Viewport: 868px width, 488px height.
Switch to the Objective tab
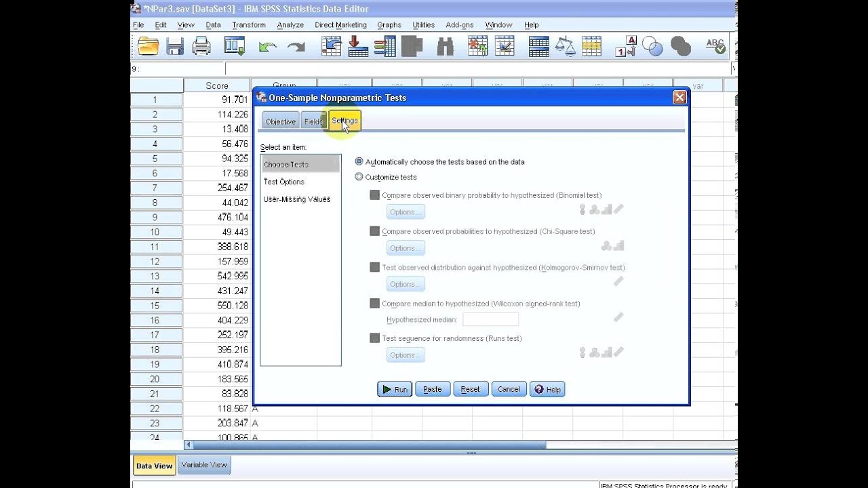pyautogui.click(x=280, y=121)
